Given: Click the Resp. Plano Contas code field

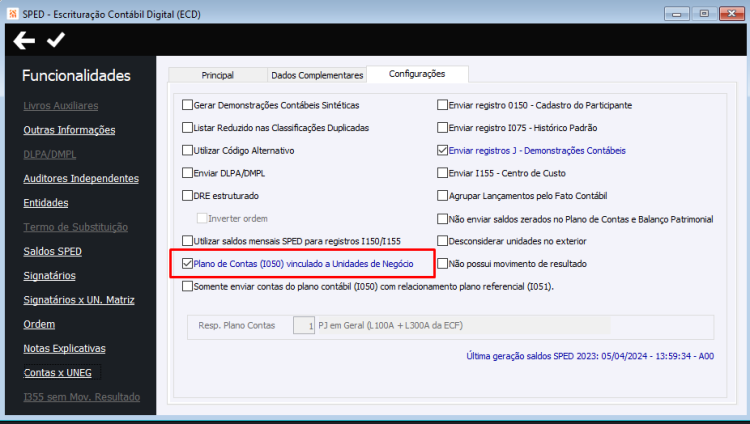Looking at the screenshot, I should click(304, 325).
